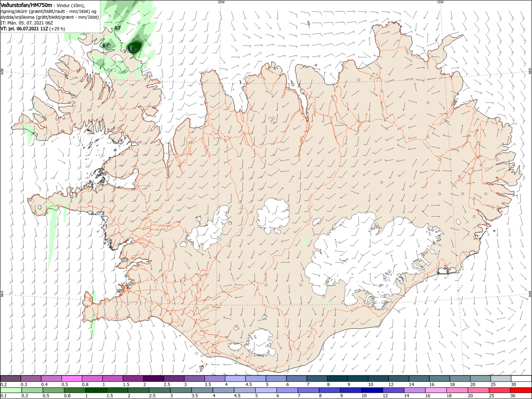Click the '(+29 h)' forecast offset text
The width and height of the screenshot is (532, 399).
click(57, 29)
